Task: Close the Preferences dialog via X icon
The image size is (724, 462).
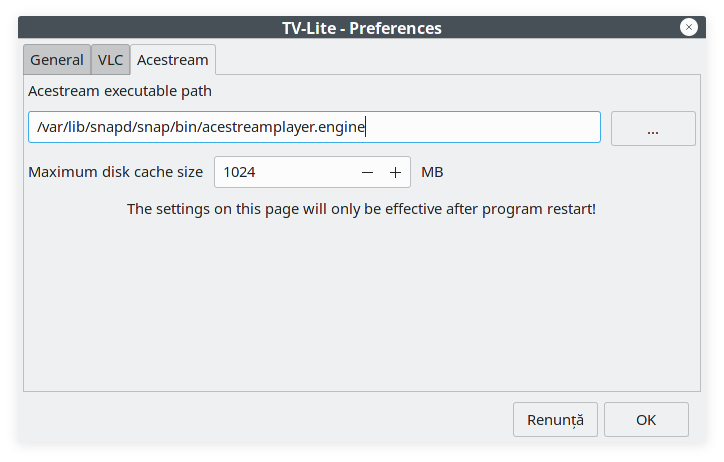Action: point(688,27)
